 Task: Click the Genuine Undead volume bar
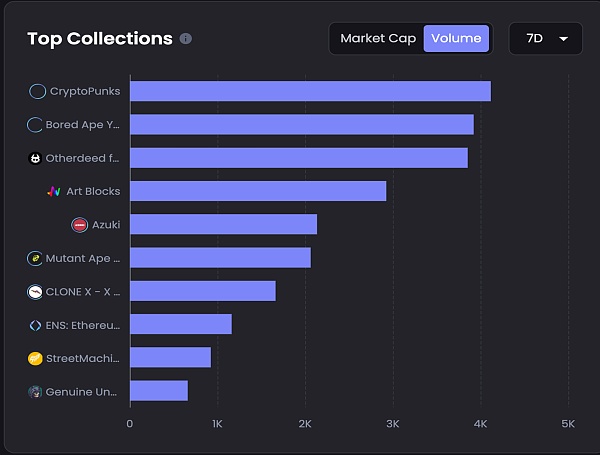(159, 391)
